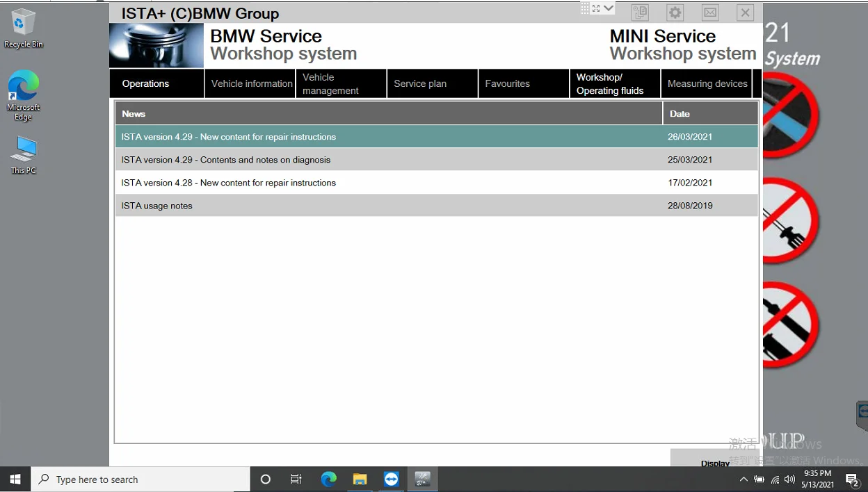
Task: Launch Edge from the taskbar
Action: (x=328, y=479)
